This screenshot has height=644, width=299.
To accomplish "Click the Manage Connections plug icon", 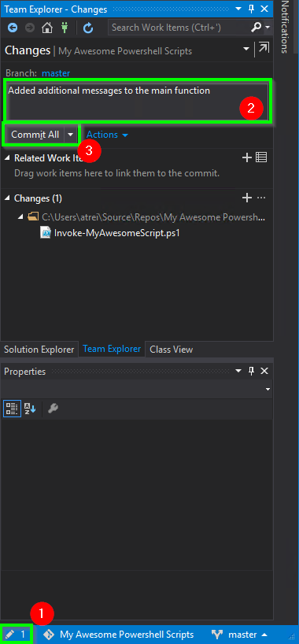I will pos(65,28).
